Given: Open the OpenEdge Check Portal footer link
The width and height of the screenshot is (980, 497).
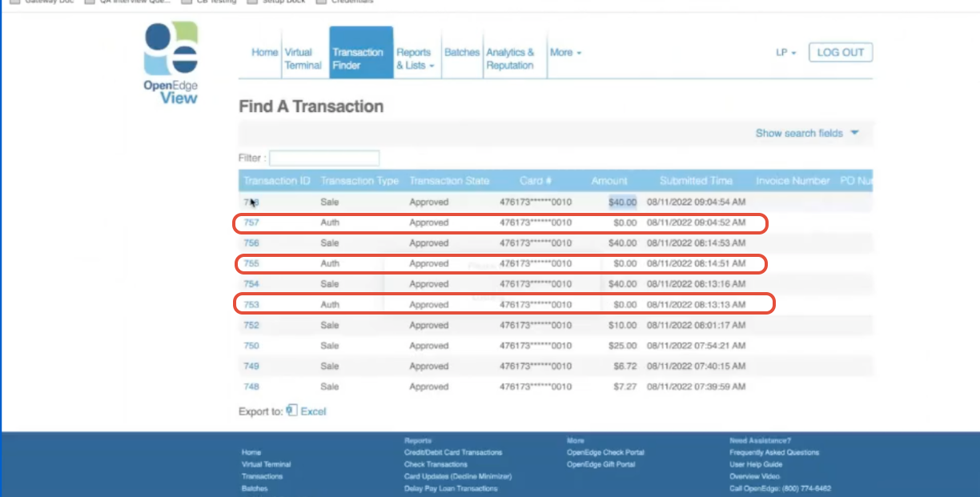Looking at the screenshot, I should pos(605,452).
